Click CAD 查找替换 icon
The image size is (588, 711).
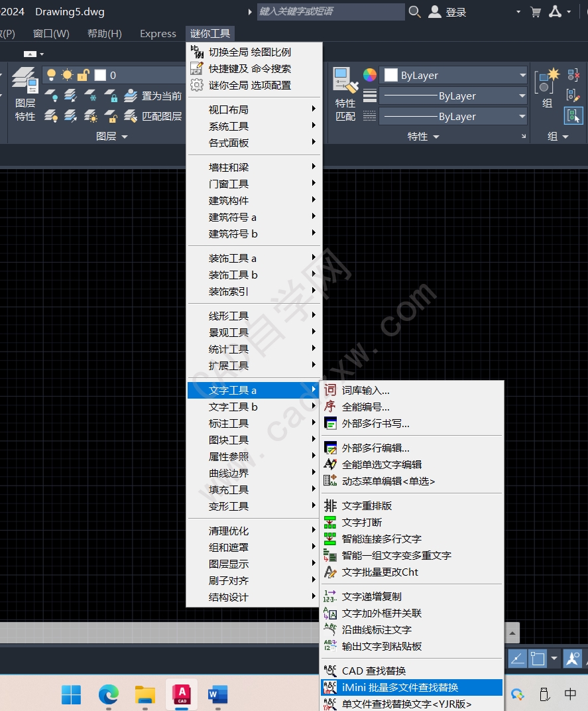coord(330,671)
